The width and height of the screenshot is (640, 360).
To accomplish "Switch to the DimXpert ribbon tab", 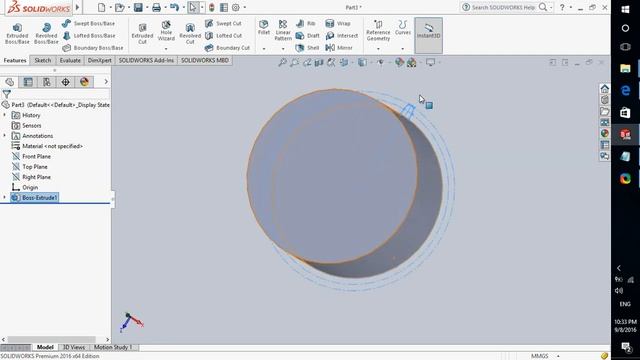I will pyautogui.click(x=100, y=60).
